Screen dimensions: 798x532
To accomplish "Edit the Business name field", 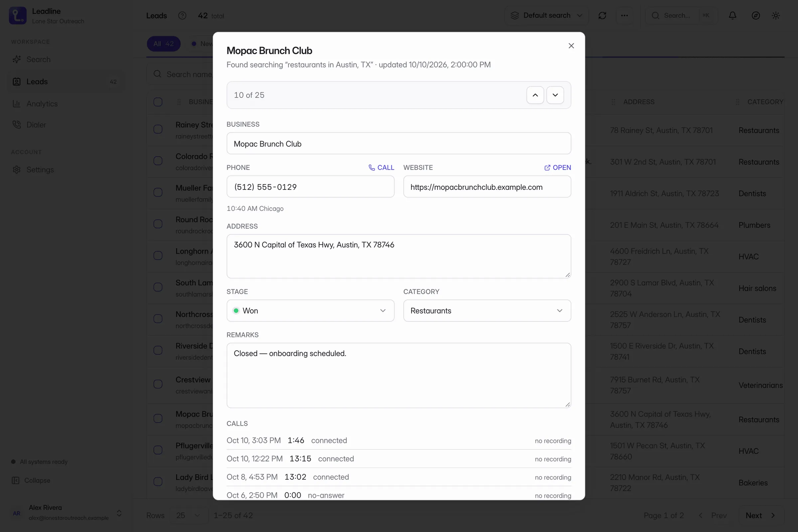I will (x=399, y=144).
